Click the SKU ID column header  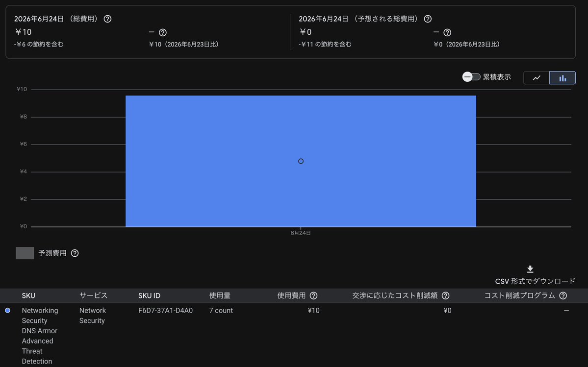[x=149, y=295]
